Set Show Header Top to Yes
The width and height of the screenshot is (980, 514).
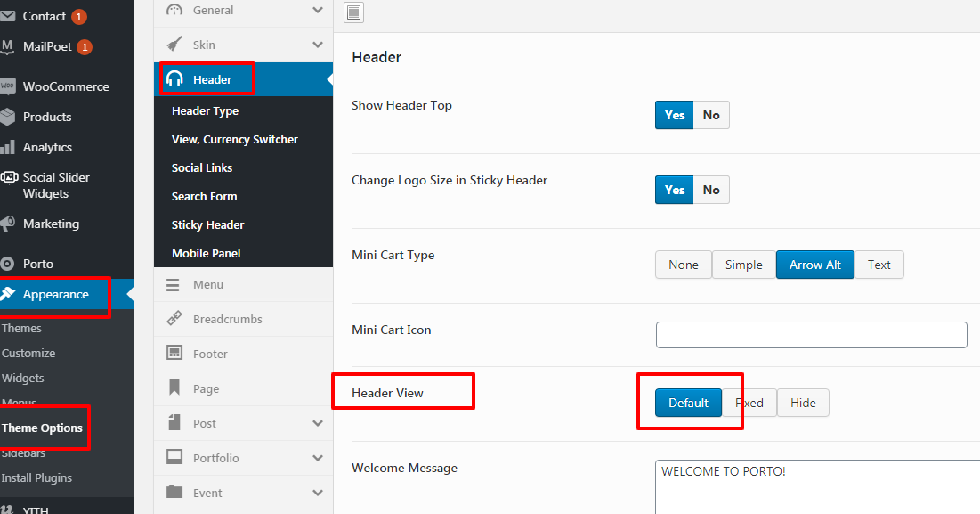[675, 115]
